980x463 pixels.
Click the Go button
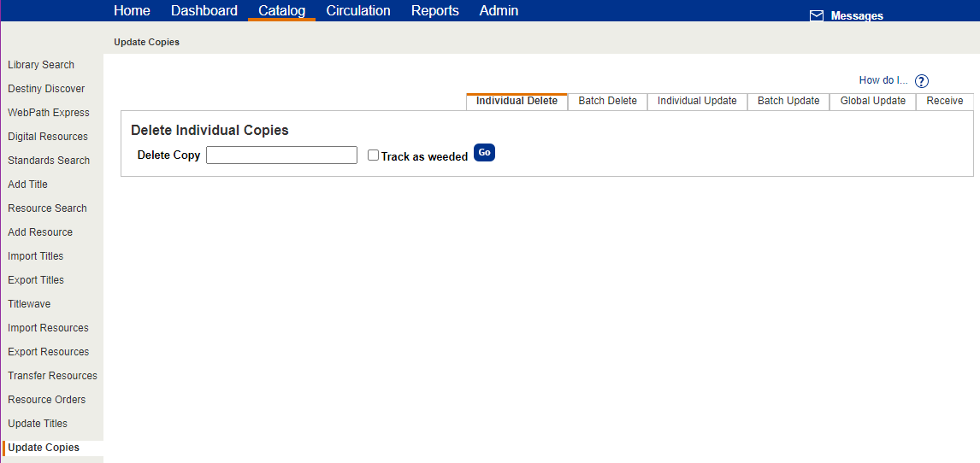(484, 152)
